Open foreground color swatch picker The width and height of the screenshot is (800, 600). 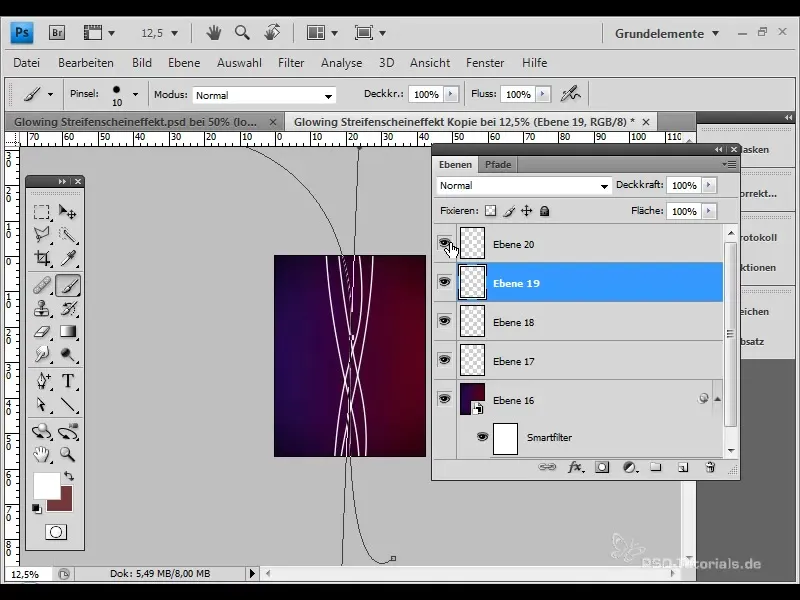coord(45,485)
